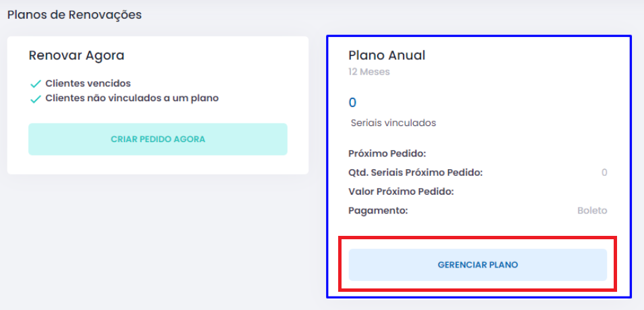
Task: Click checkmark icon beside Clientes vencidos
Action: click(36, 84)
